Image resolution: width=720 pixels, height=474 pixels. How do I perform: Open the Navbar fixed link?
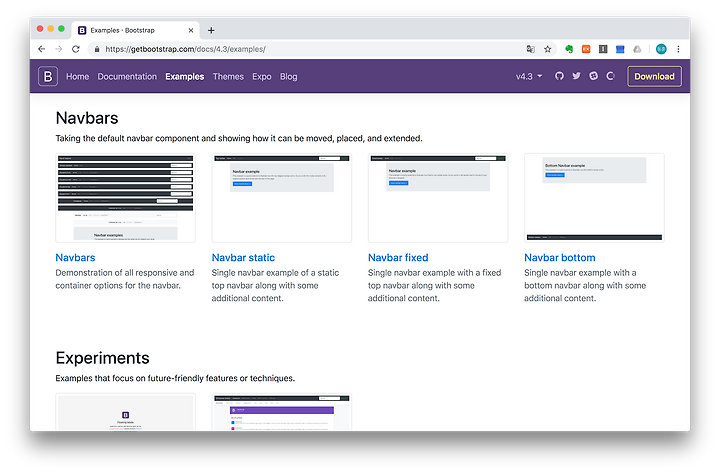pos(398,257)
